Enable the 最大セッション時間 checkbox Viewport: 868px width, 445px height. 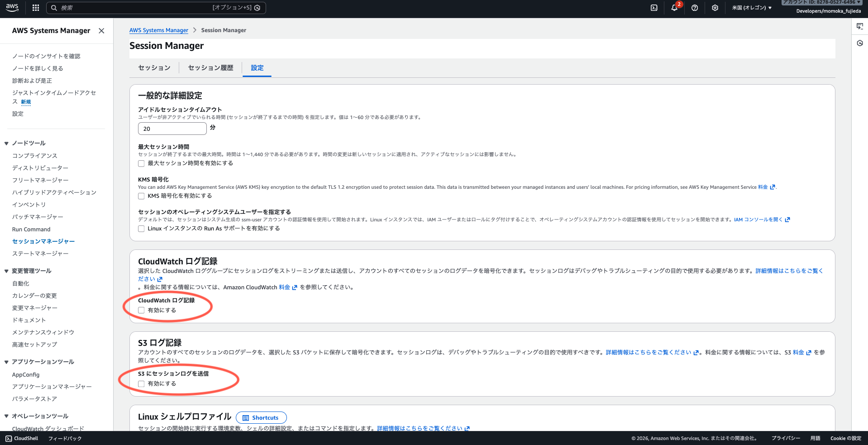click(x=141, y=163)
